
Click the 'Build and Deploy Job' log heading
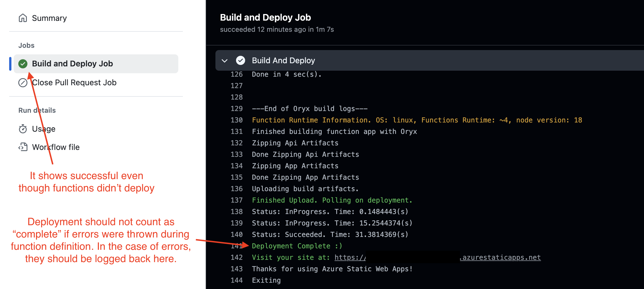tap(265, 17)
